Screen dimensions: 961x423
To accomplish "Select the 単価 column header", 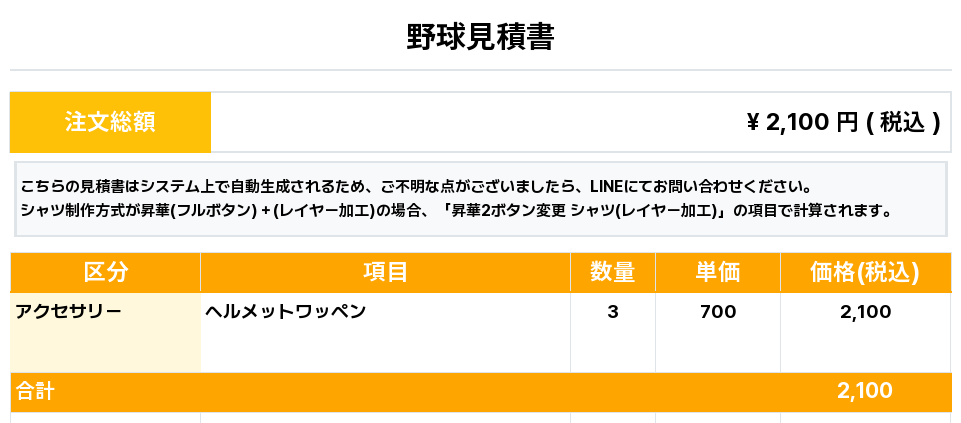I will tap(717, 272).
